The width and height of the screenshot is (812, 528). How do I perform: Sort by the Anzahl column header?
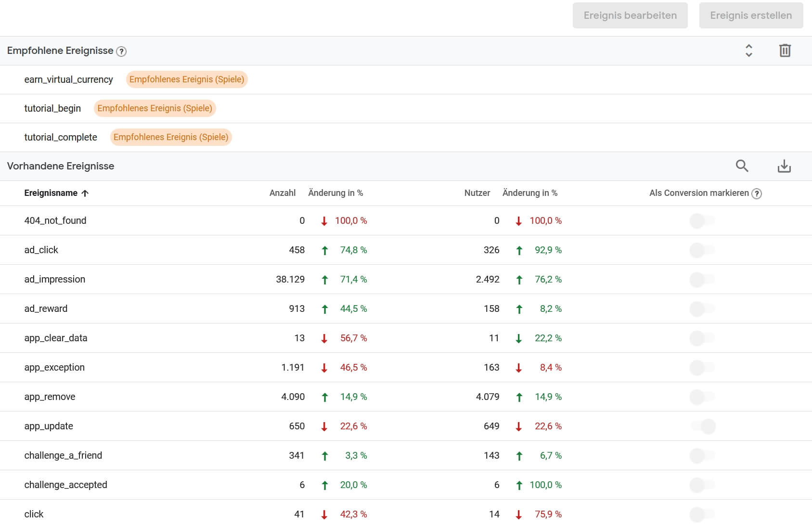click(x=282, y=193)
